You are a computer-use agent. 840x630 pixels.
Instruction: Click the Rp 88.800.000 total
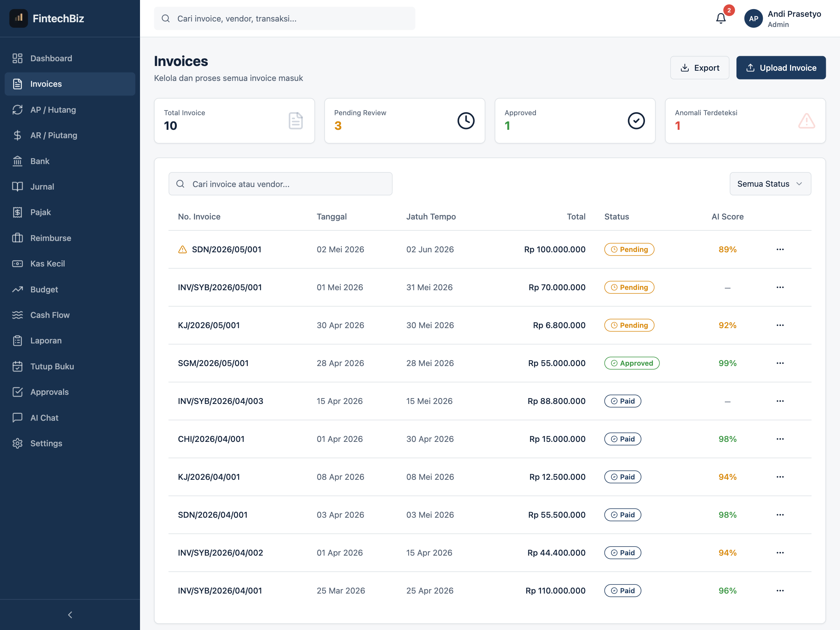coord(556,401)
